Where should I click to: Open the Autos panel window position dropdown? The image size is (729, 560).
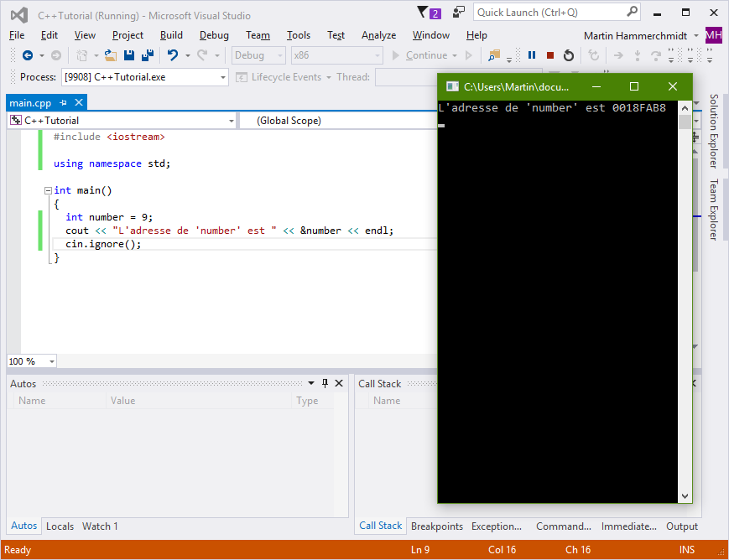(311, 383)
